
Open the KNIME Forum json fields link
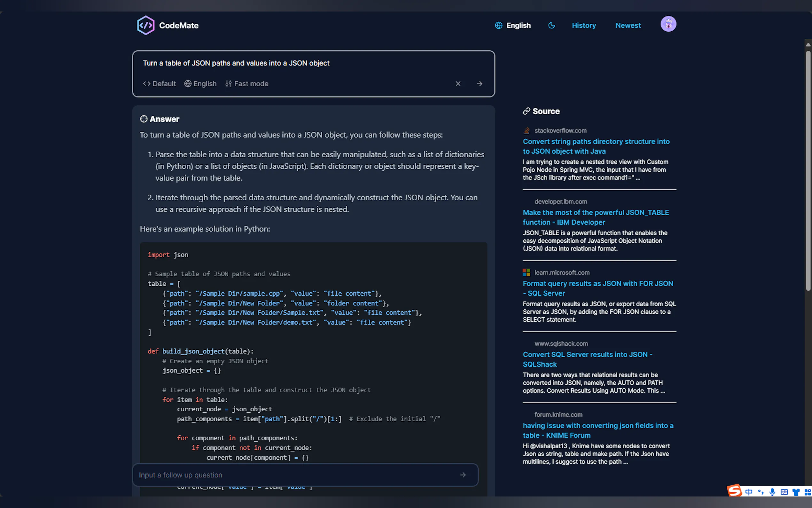tap(597, 430)
